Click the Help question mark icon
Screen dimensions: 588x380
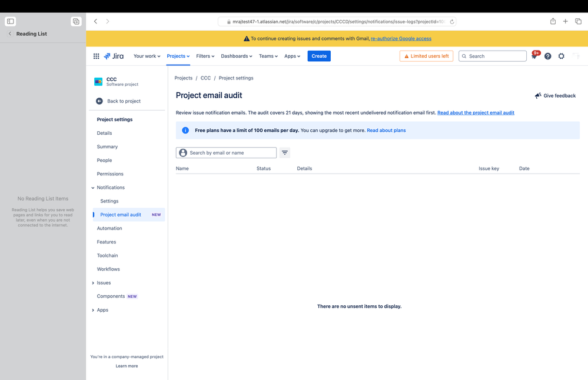pyautogui.click(x=547, y=56)
